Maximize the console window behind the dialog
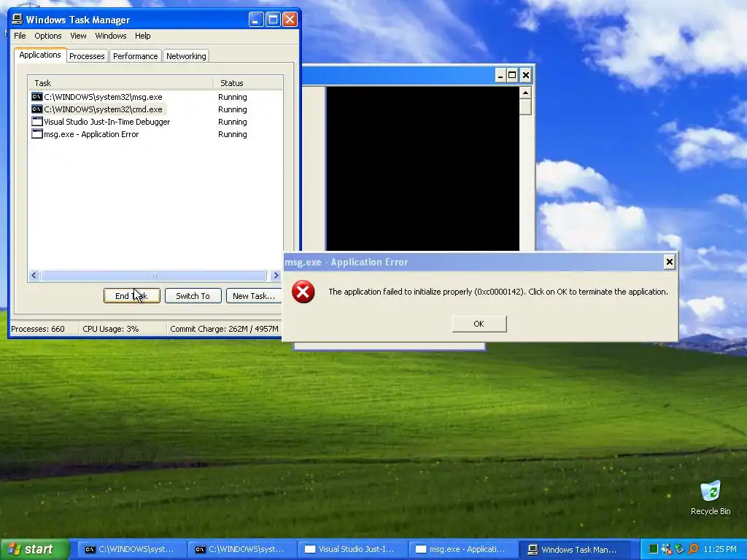 (x=512, y=75)
